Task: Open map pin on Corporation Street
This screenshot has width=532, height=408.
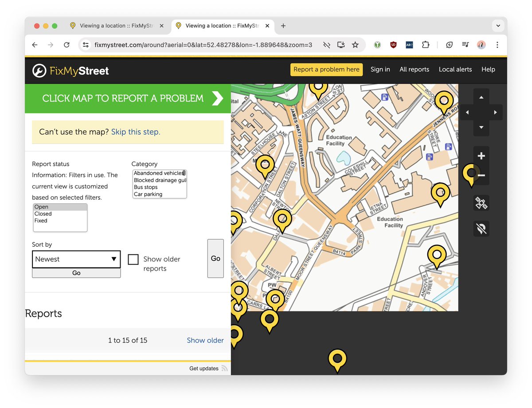Action: point(265,166)
